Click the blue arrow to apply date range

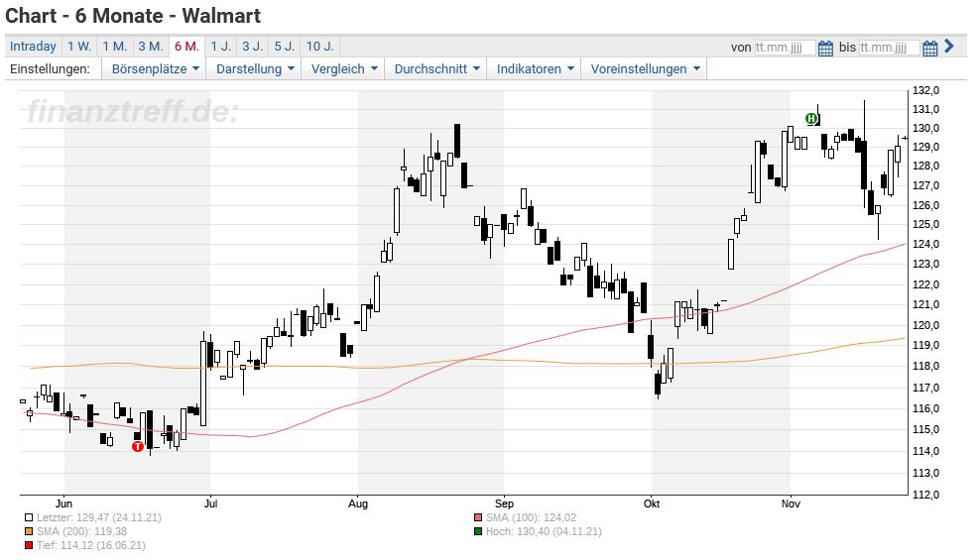coord(949,47)
